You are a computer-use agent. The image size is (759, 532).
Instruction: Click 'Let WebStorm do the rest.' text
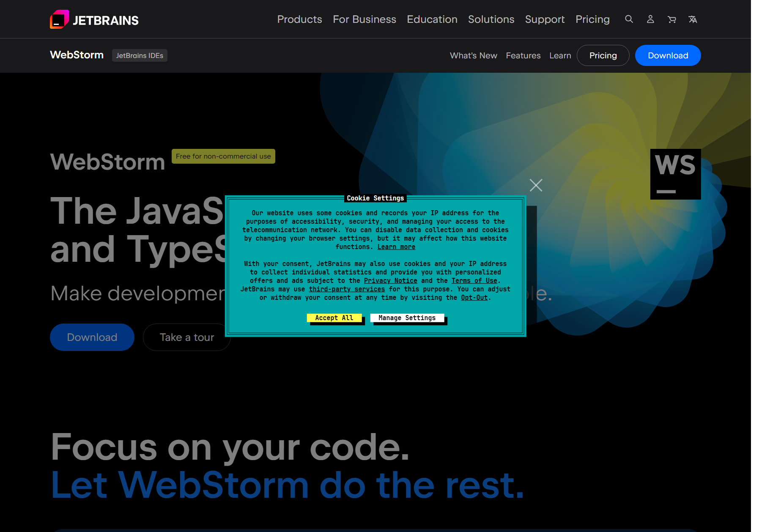[288, 485]
